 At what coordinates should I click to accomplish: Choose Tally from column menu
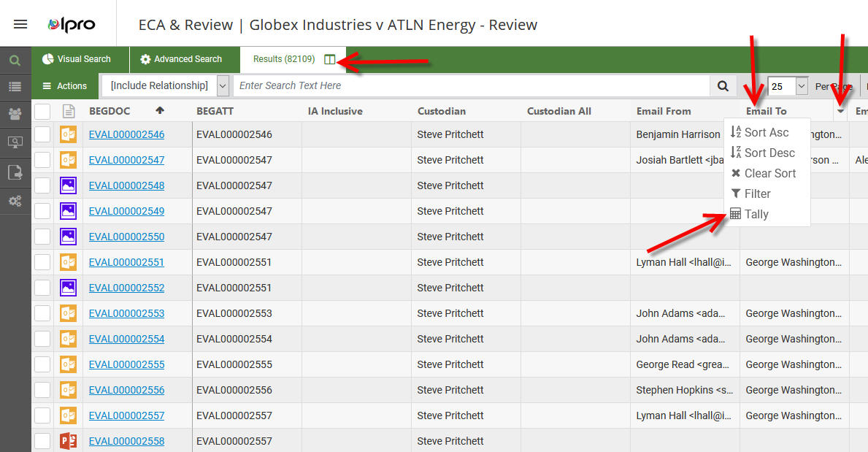[x=767, y=215]
